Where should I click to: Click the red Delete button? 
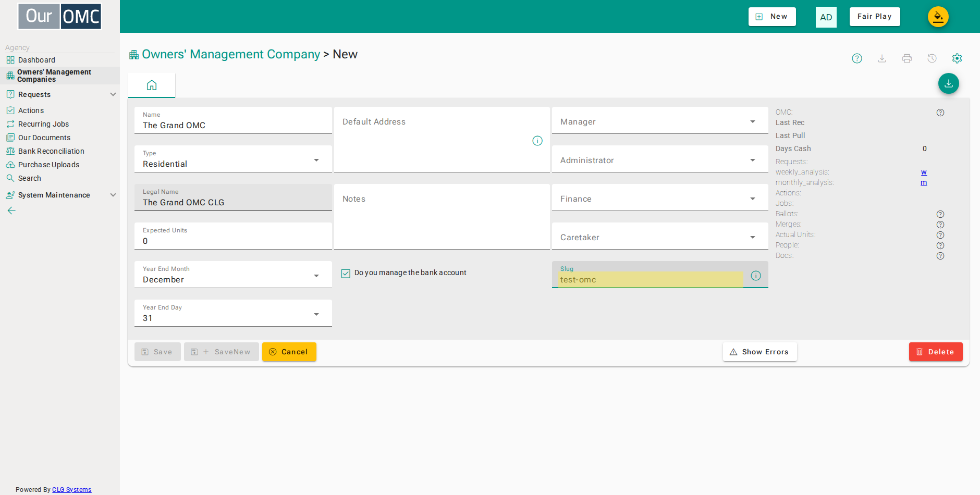pyautogui.click(x=936, y=352)
